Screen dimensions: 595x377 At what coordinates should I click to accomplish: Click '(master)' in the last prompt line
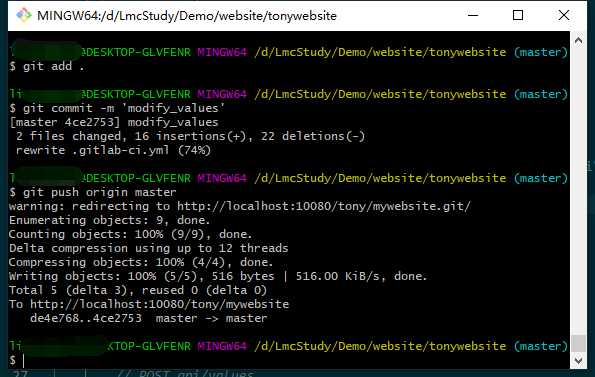[541, 346]
